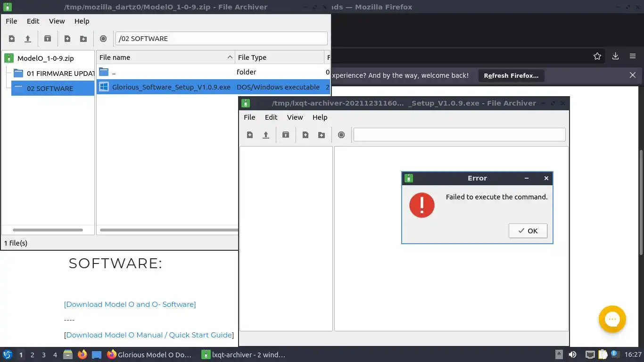Open the Firefox downloads arrow icon
This screenshot has height=362, width=644.
[615, 56]
